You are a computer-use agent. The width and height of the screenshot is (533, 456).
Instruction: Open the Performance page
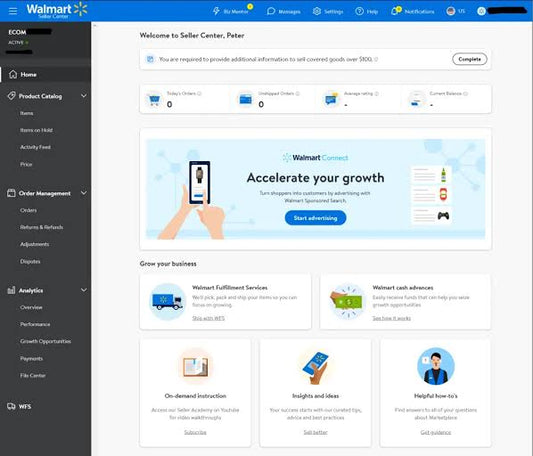pyautogui.click(x=35, y=324)
